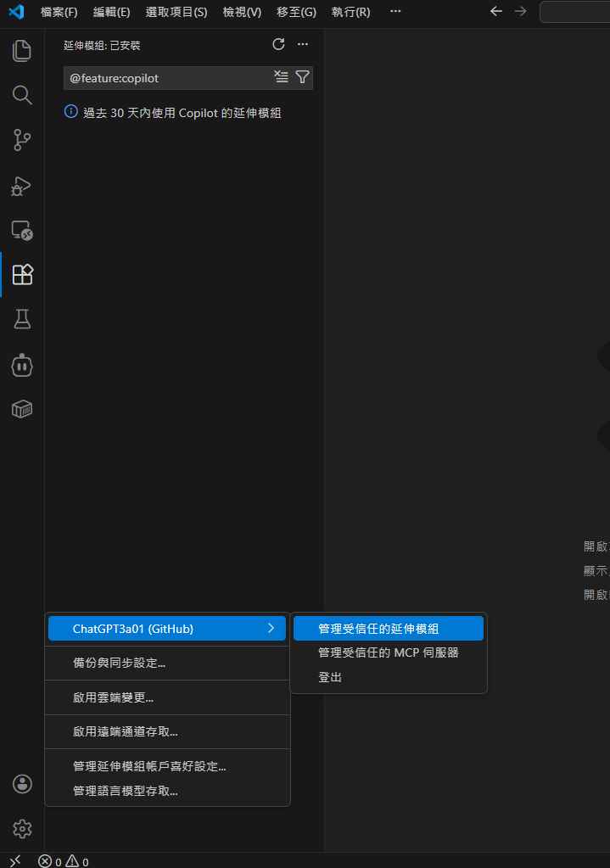This screenshot has width=610, height=868.
Task: Open the Source Control view icon
Action: click(x=21, y=139)
